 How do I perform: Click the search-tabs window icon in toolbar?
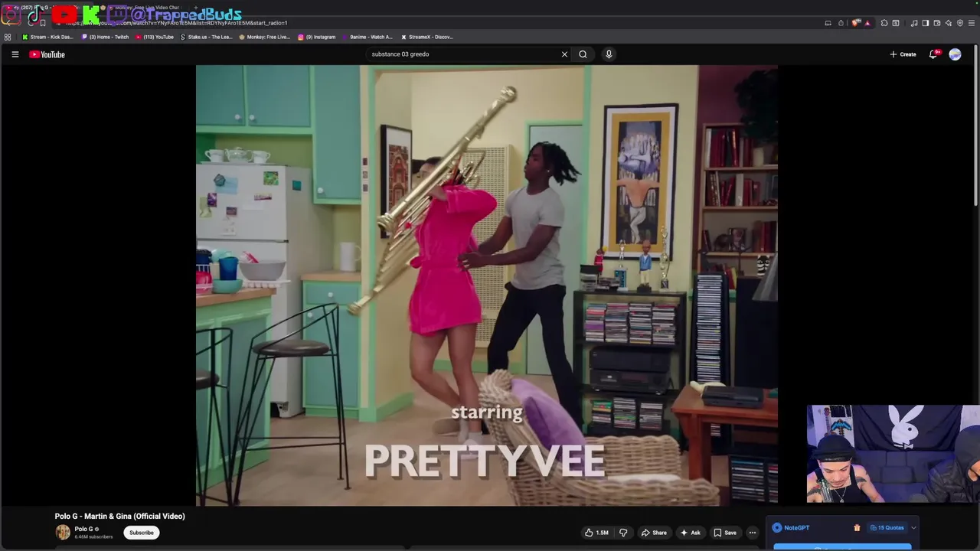coord(896,23)
